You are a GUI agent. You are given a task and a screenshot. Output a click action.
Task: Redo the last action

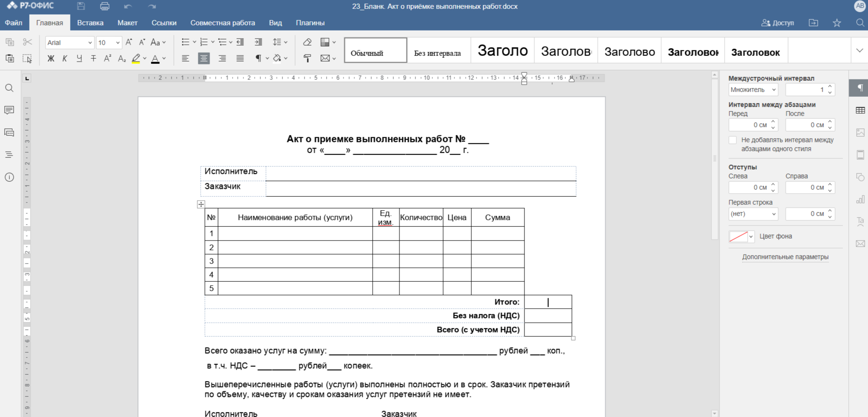[151, 7]
